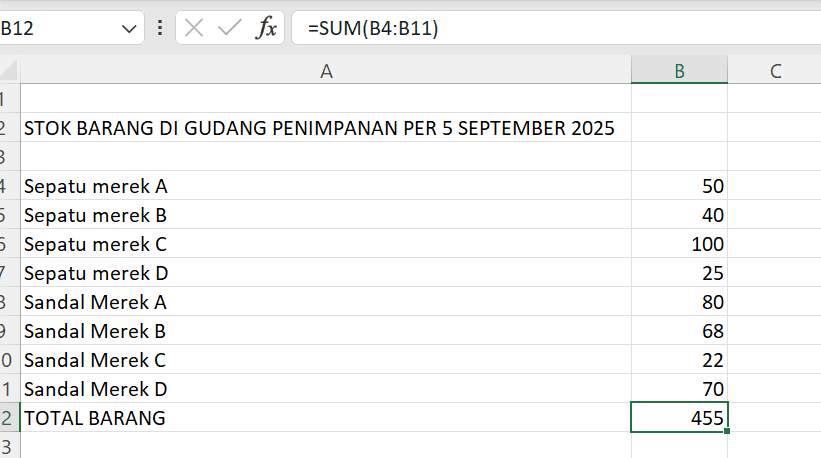Click the cell containing value 68
Viewport: 821px width, 458px height.
(x=679, y=331)
